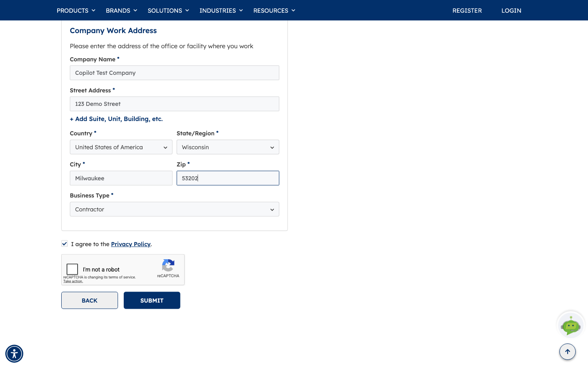Focus the Street Address field
This screenshot has height=368, width=588.
coord(174,104)
